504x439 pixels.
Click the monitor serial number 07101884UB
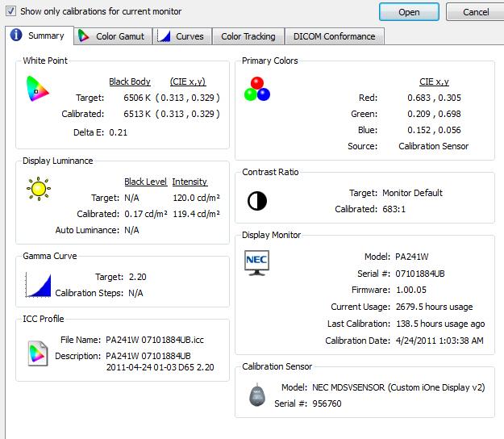click(420, 274)
